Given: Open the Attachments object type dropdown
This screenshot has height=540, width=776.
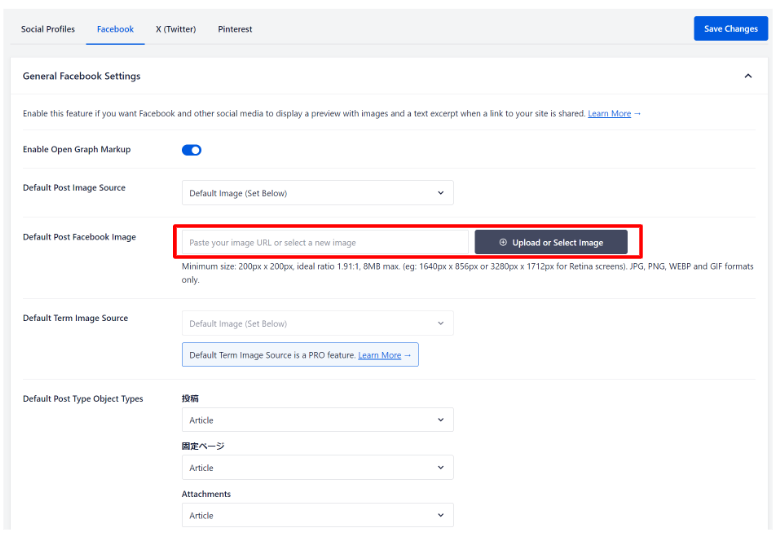Looking at the screenshot, I should pyautogui.click(x=317, y=516).
